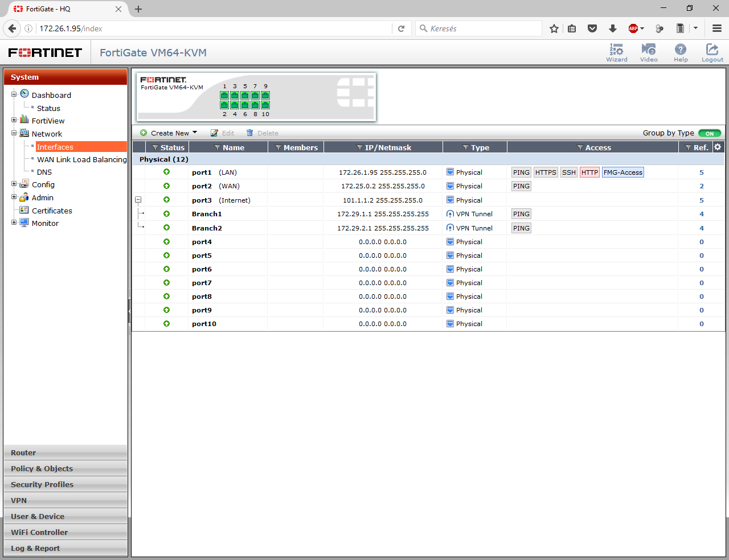Open the Wizard icon in the top toolbar
The width and height of the screenshot is (729, 560).
pyautogui.click(x=617, y=52)
